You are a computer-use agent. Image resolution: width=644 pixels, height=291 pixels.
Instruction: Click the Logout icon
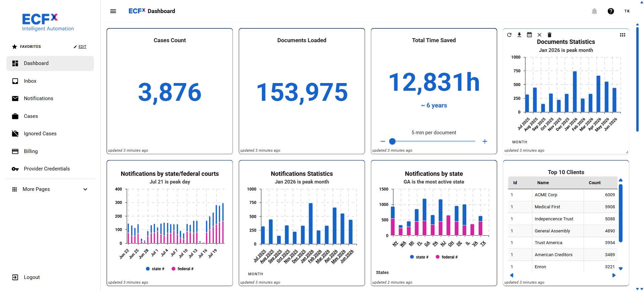pyautogui.click(x=15, y=277)
